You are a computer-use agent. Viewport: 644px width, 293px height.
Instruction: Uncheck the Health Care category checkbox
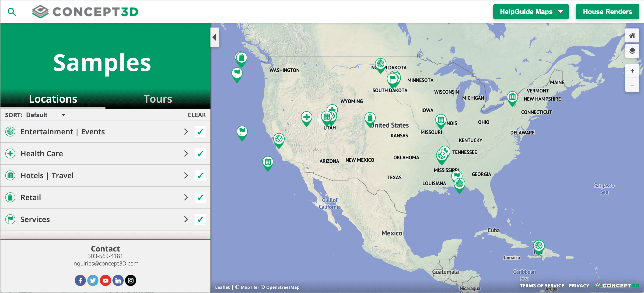point(200,153)
